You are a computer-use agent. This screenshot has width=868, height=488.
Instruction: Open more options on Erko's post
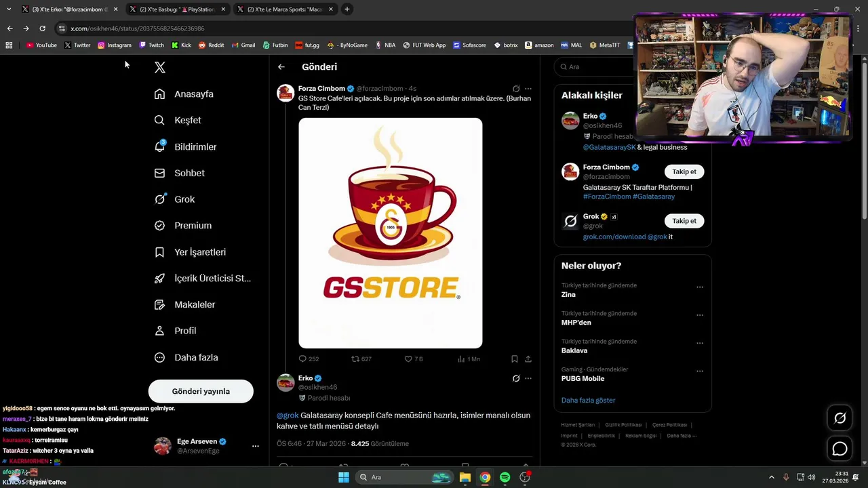pos(528,378)
